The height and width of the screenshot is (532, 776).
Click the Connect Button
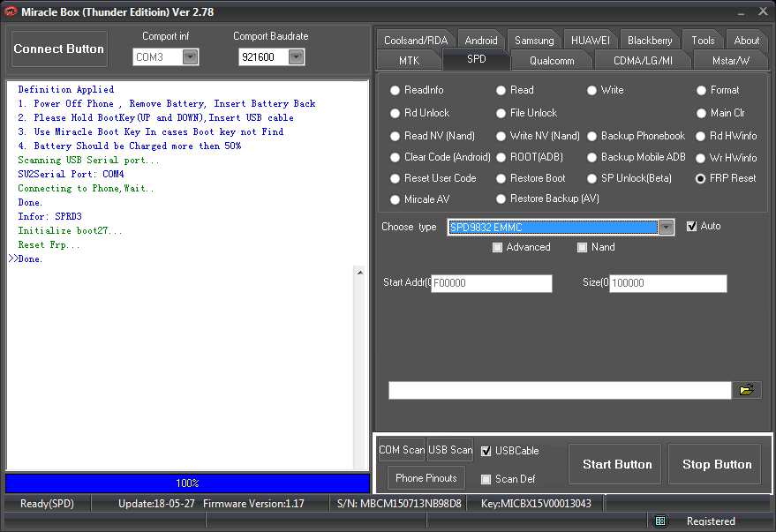click(59, 49)
